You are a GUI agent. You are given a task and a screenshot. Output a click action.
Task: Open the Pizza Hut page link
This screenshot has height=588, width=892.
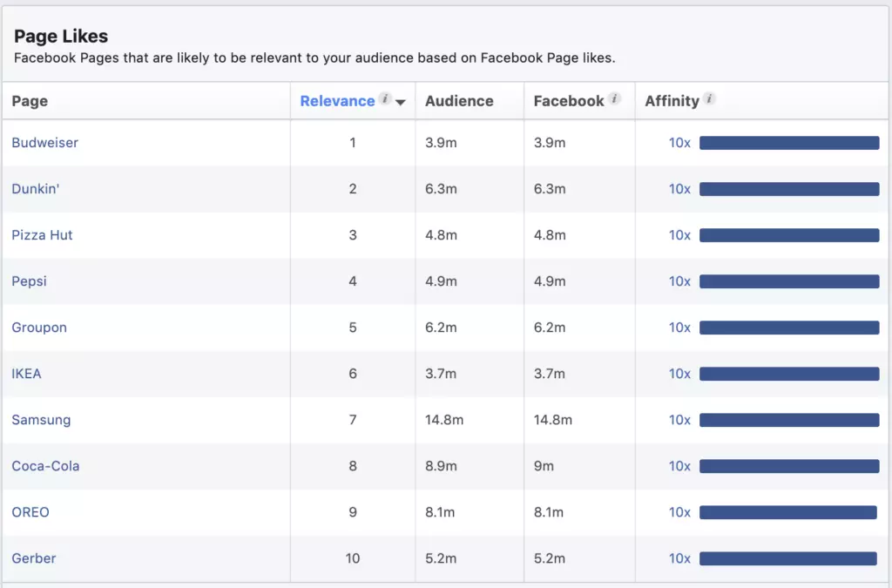point(42,235)
